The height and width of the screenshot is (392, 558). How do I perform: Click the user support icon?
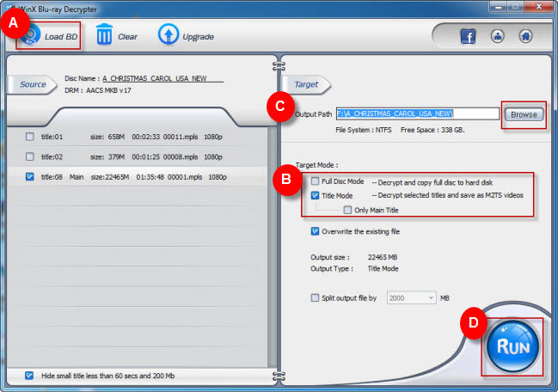pos(497,36)
